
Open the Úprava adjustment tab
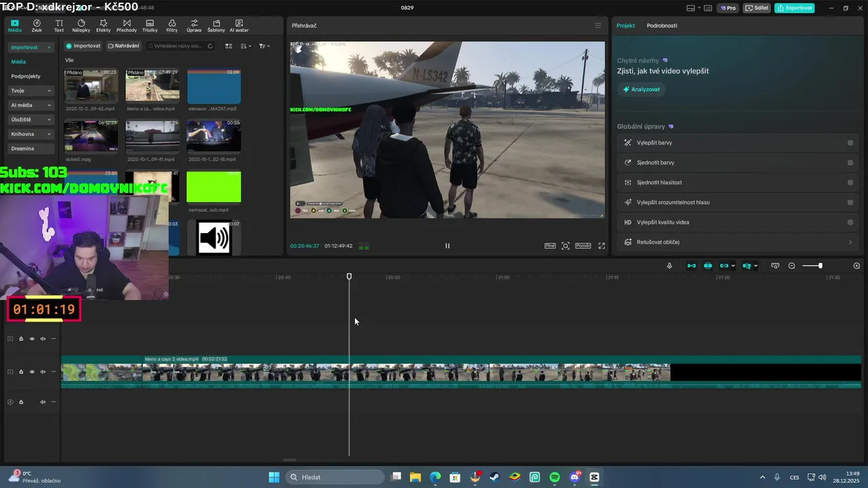(194, 26)
